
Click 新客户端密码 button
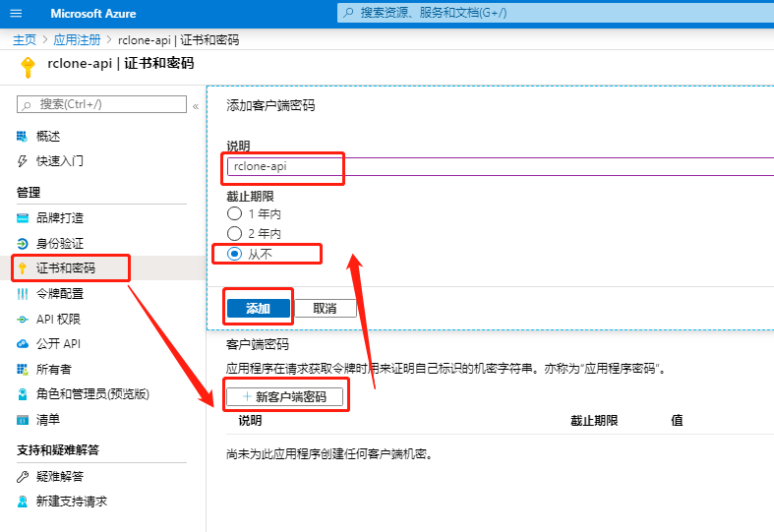pyautogui.click(x=285, y=396)
